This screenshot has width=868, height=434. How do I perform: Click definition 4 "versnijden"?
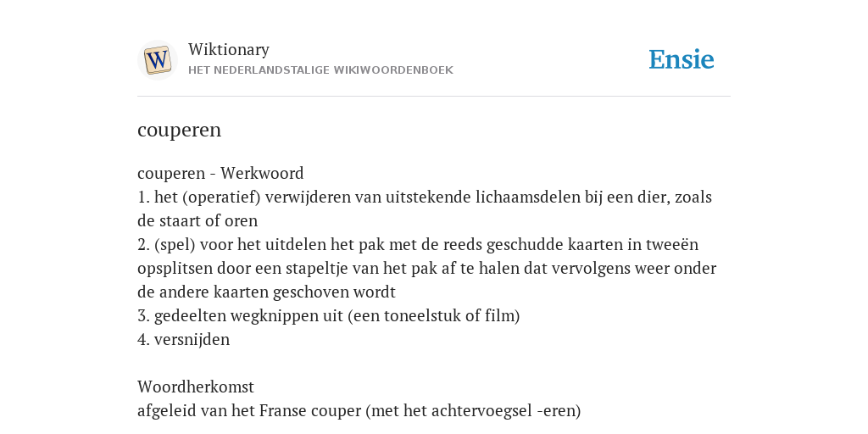[x=183, y=340]
